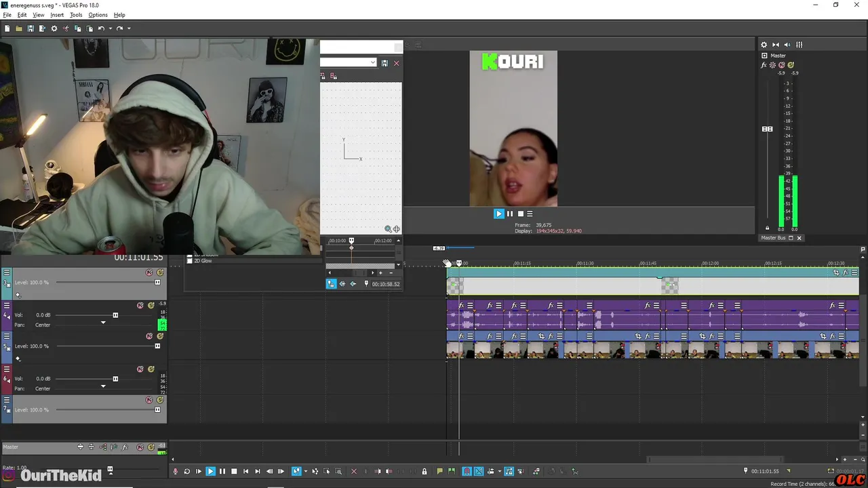This screenshot has width=868, height=488.
Task: Open the Undo history dropdown arrow
Action: [x=110, y=28]
